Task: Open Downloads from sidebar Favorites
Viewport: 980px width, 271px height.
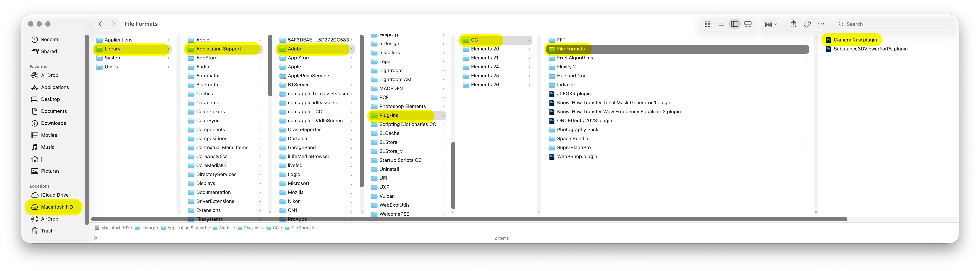Action: pos(53,123)
